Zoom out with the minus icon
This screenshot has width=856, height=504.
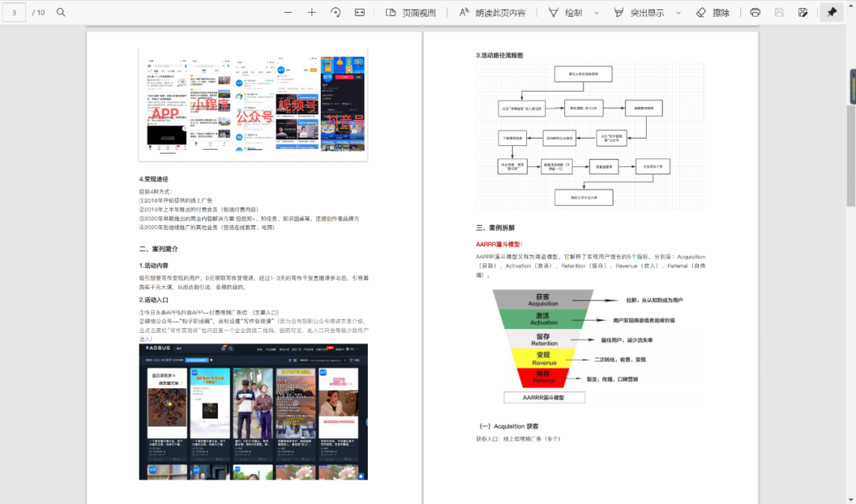tap(288, 12)
